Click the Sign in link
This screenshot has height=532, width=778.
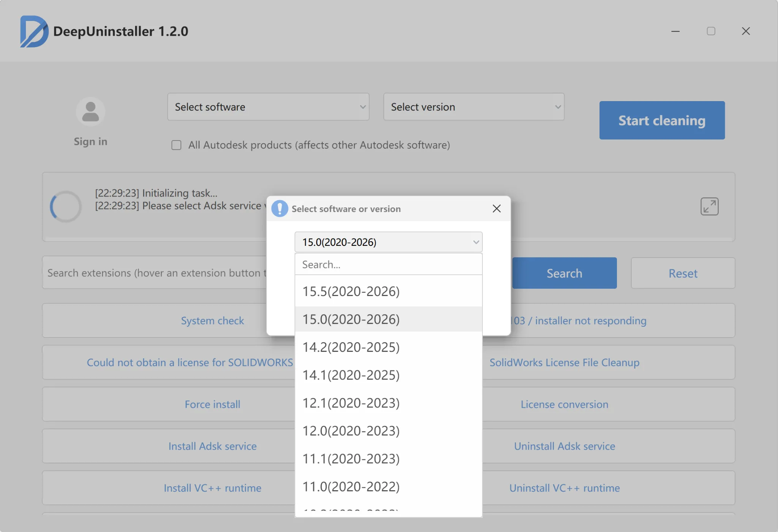(x=90, y=141)
